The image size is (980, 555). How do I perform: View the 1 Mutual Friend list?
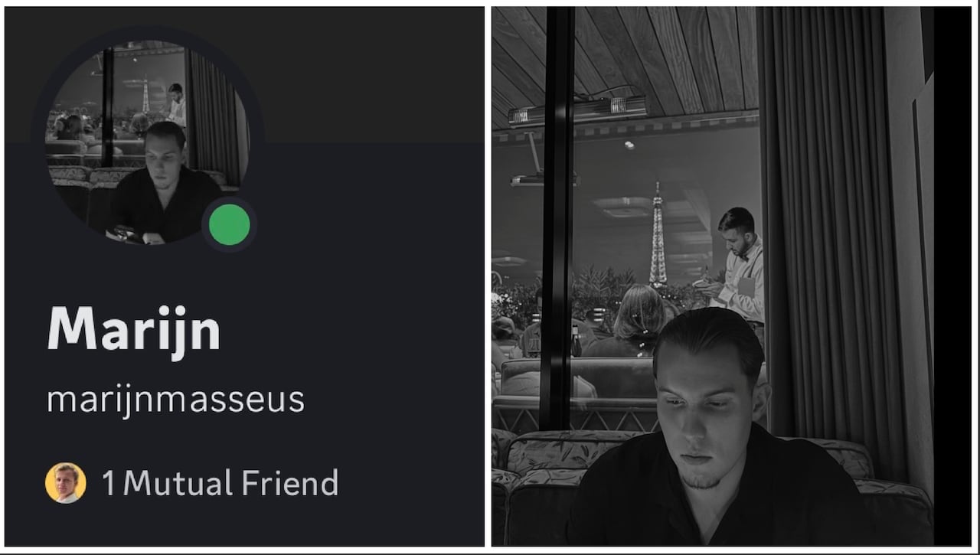(x=220, y=483)
